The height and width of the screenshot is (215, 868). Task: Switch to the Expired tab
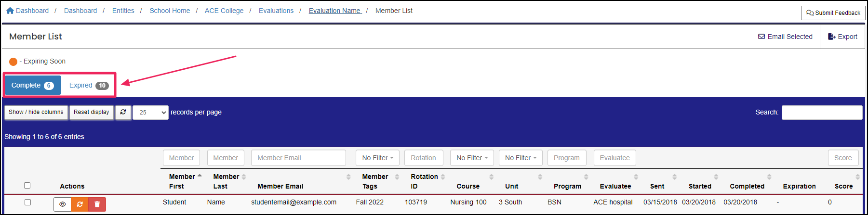click(89, 85)
